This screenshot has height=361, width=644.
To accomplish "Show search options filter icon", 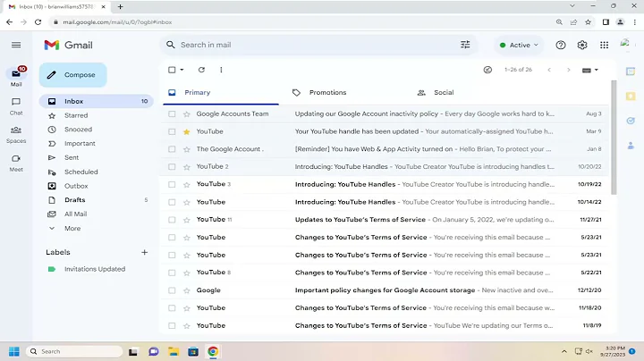I will pyautogui.click(x=465, y=45).
